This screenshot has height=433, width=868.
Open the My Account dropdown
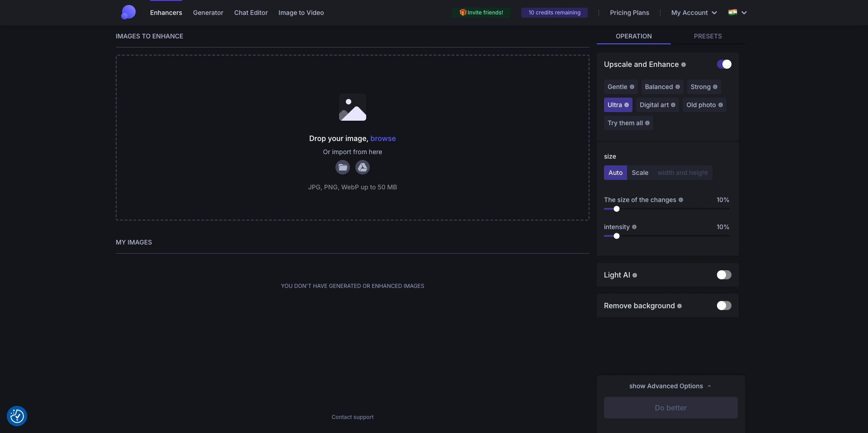(693, 13)
